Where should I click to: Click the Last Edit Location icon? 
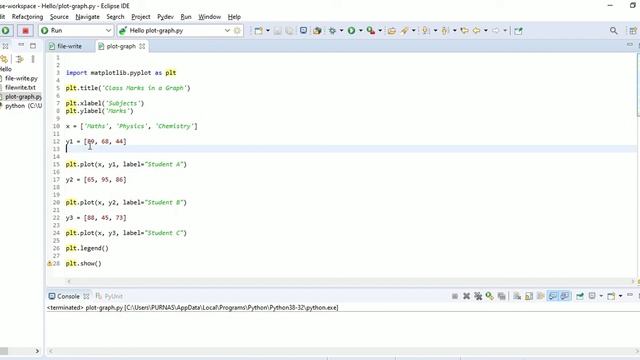tap(464, 31)
